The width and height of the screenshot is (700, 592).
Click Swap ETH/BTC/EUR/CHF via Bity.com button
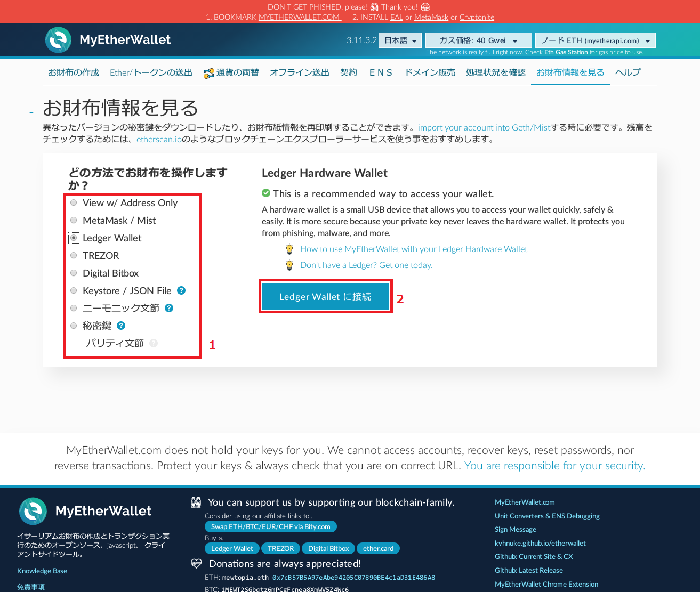pos(271,526)
